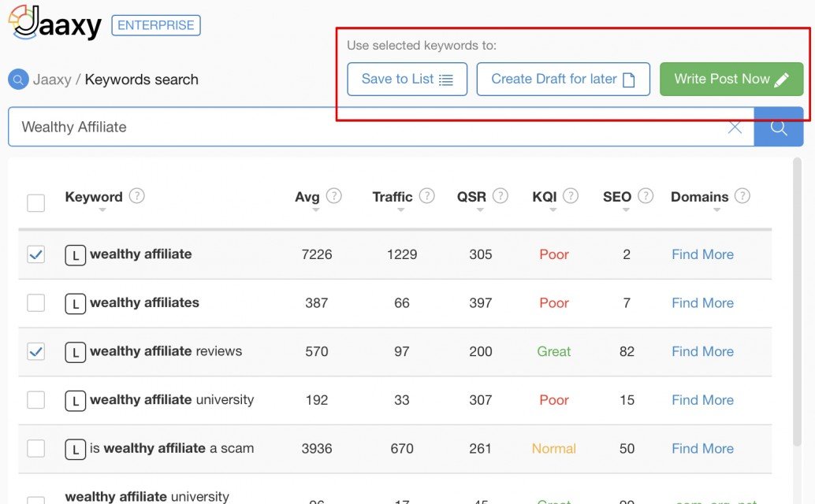The width and height of the screenshot is (815, 504).
Task: Check the wealthy affiliates row checkbox
Action: pos(36,302)
